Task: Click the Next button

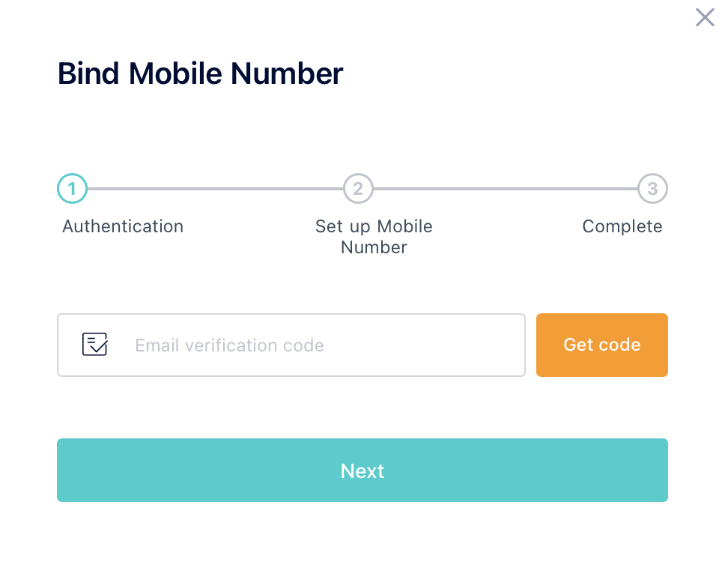Action: [363, 470]
